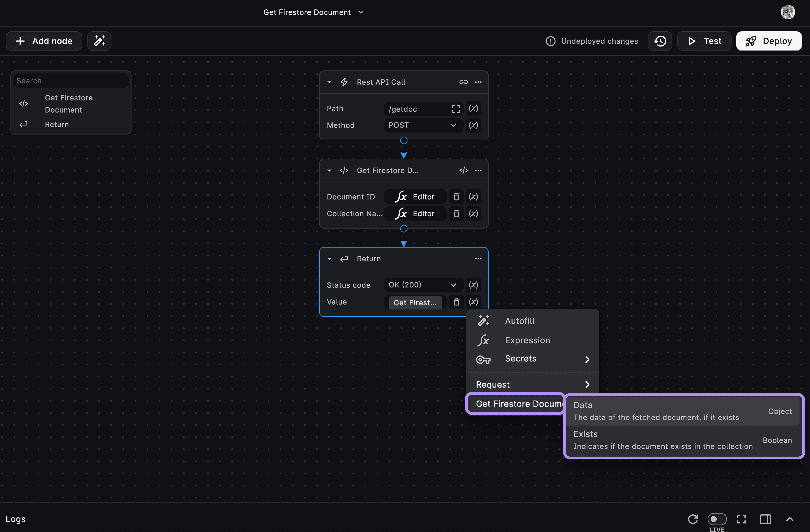Click the Search field in node list
Viewport: 810px width, 532px height.
click(71, 81)
